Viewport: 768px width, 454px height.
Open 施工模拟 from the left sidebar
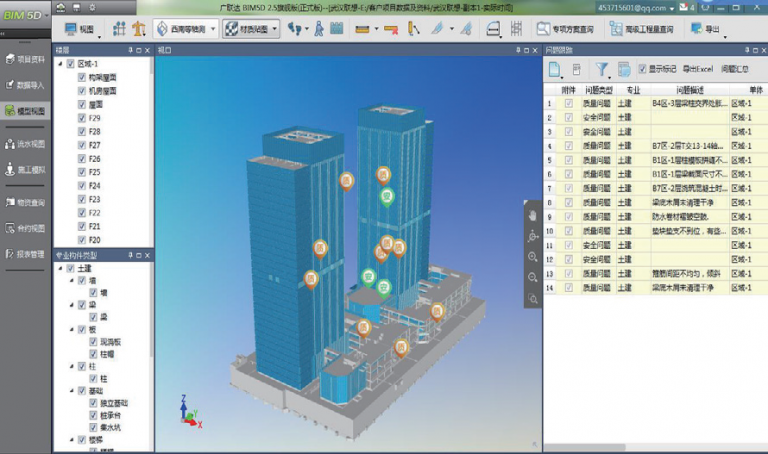coord(26,170)
